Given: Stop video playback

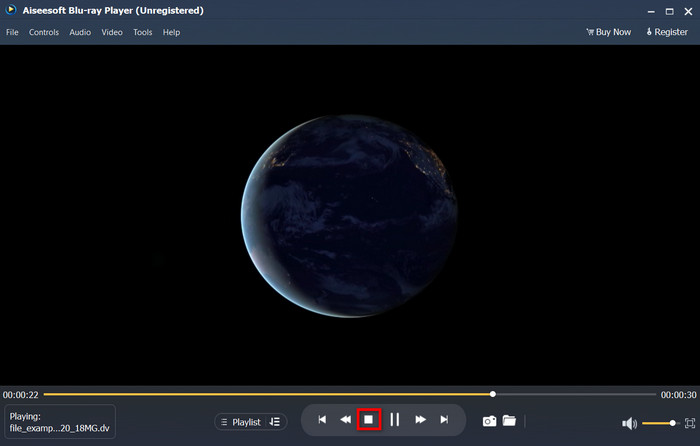Looking at the screenshot, I should tap(368, 420).
